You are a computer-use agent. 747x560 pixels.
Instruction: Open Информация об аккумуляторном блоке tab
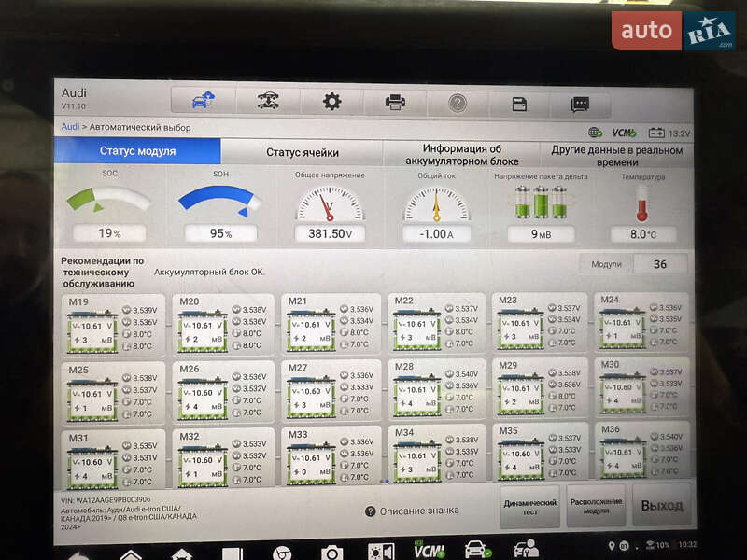[x=461, y=154]
